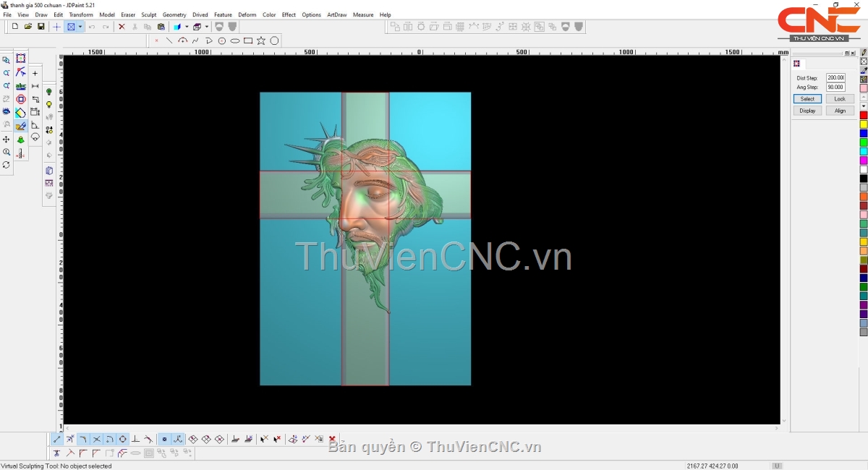This screenshot has width=868, height=470.
Task: Open the blue cube view dropdown
Action: coord(179,27)
